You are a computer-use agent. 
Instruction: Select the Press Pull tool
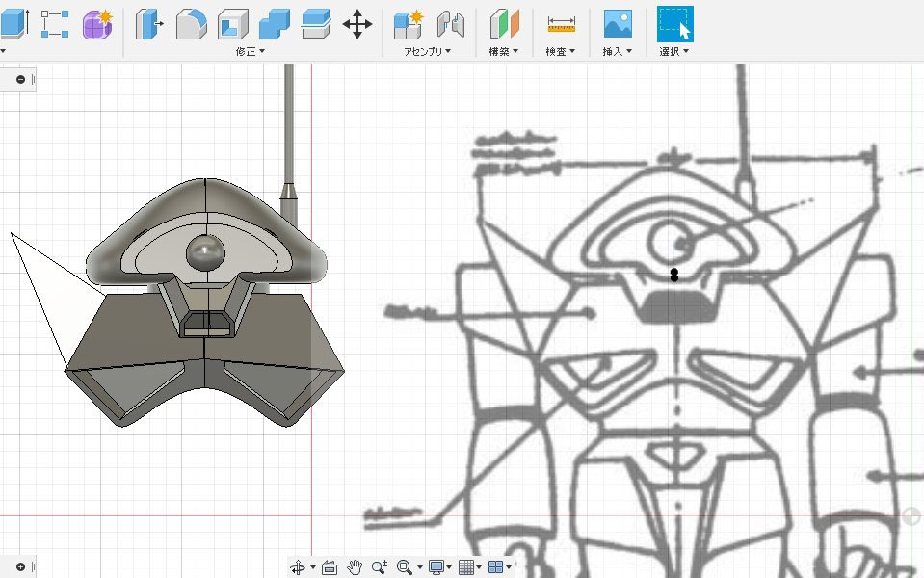point(148,23)
